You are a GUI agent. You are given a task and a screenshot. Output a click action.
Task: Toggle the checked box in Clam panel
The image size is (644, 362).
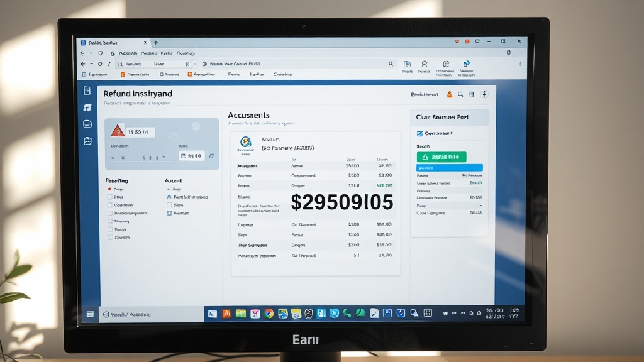pos(419,133)
